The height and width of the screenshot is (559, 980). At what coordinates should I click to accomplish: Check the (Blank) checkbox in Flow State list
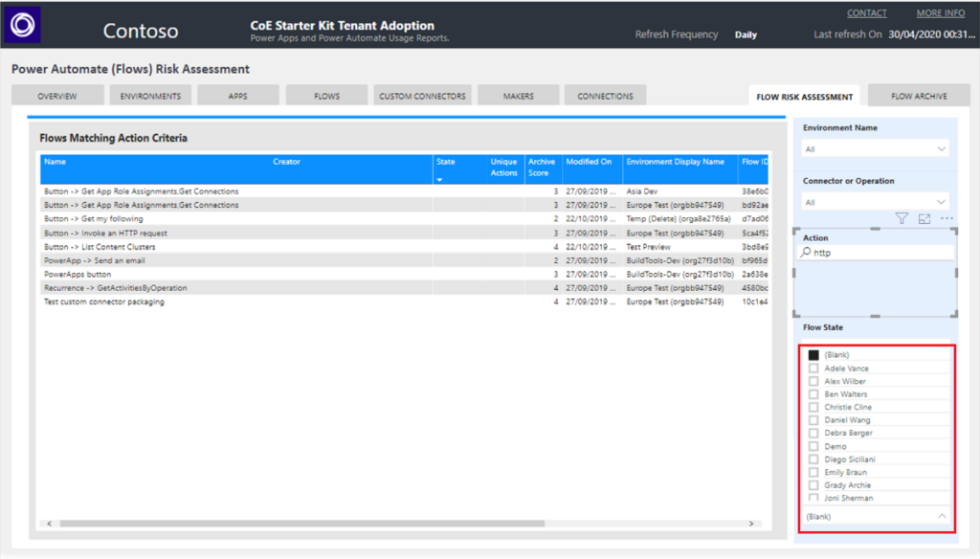813,355
